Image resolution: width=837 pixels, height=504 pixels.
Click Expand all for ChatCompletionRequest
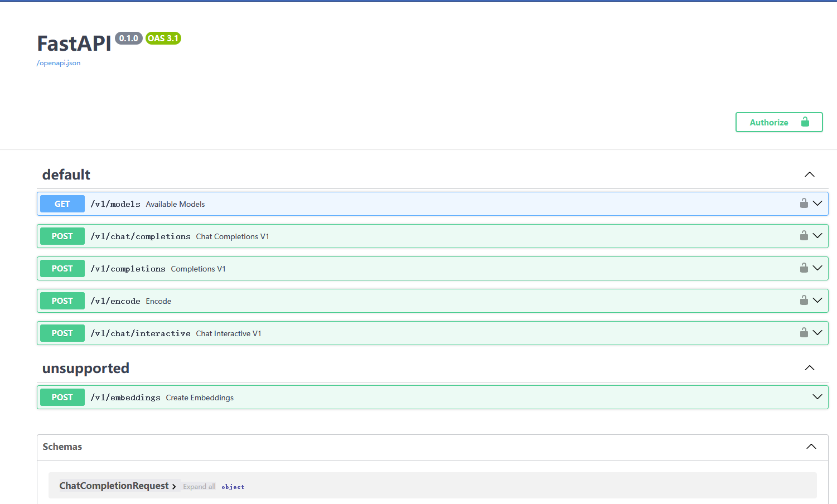[199, 487]
